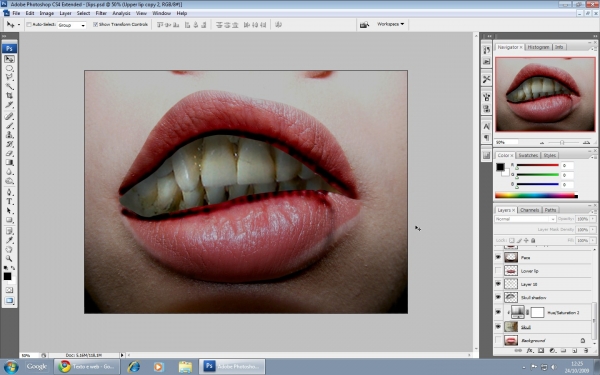The image size is (600, 375).
Task: Open the Auto-Select Group dropdown
Action: click(72, 25)
